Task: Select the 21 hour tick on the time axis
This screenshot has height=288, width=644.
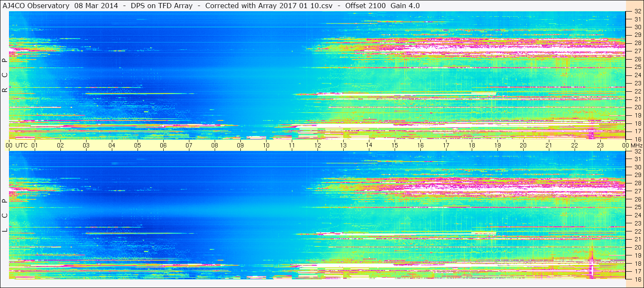Action: pos(549,145)
